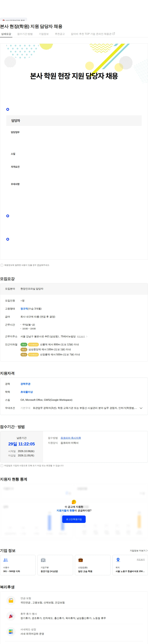
Task: Click the chevron after 근무지주소 지도보기
Action: click(x=87, y=337)
